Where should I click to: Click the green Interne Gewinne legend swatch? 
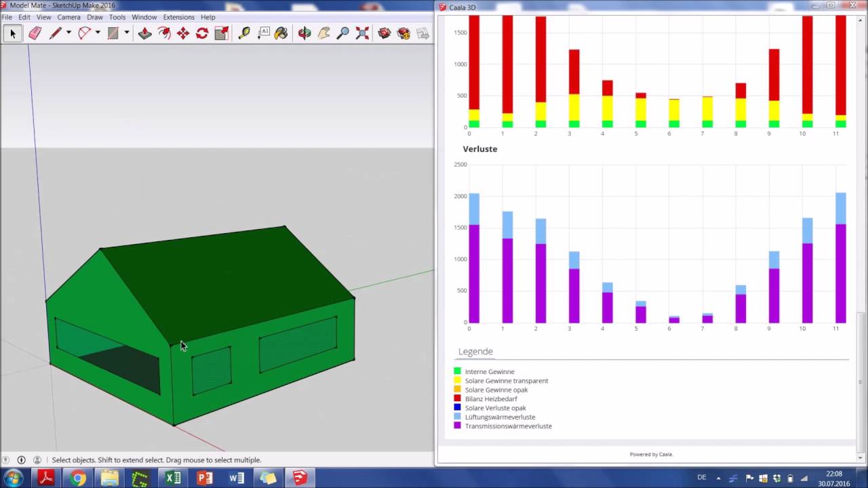point(457,371)
